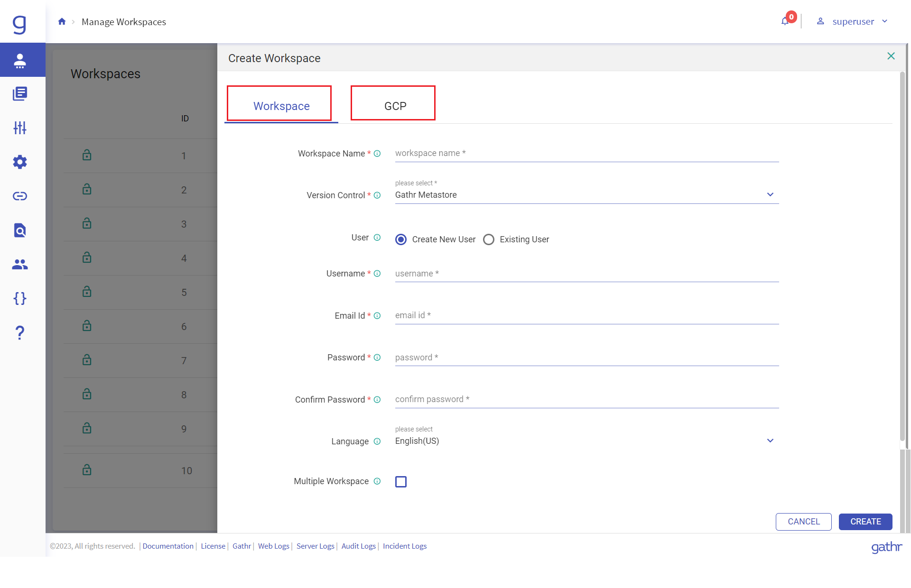This screenshot has width=911, height=588.
Task: Click the Username input field
Action: (x=587, y=274)
